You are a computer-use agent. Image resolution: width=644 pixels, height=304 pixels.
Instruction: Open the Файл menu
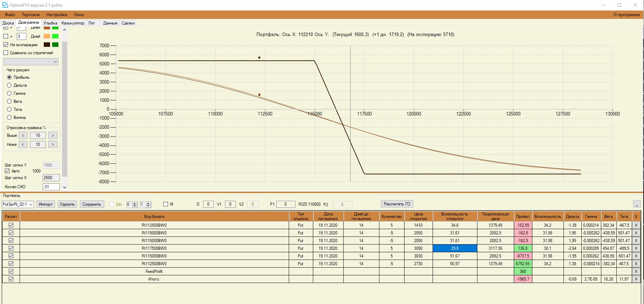point(10,15)
